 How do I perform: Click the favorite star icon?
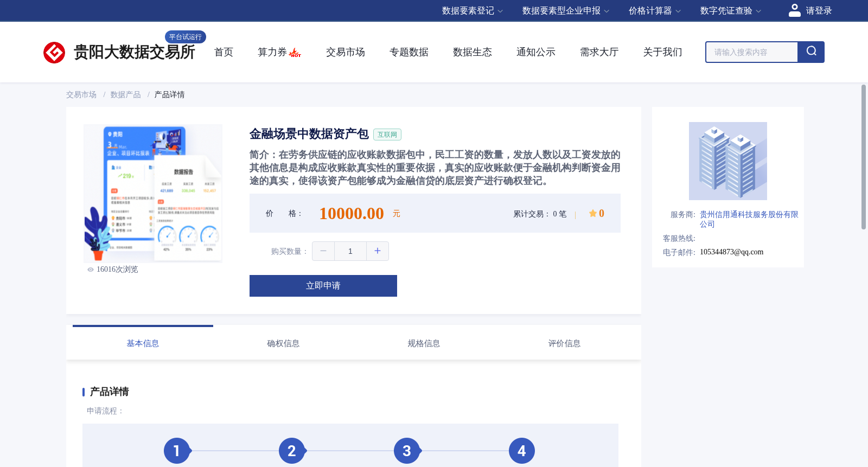coord(593,214)
